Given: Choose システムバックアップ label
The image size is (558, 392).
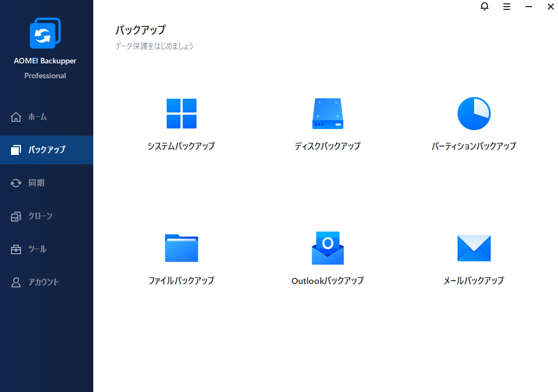Looking at the screenshot, I should (x=181, y=146).
